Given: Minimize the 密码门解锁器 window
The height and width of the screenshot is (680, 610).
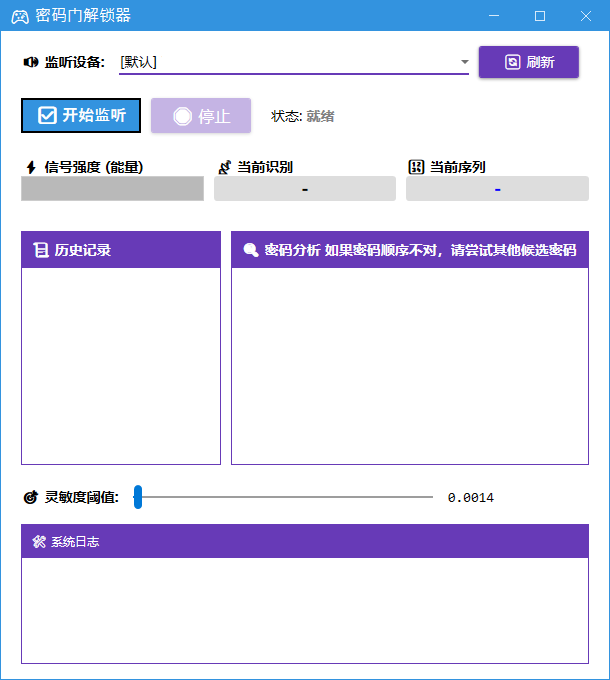Looking at the screenshot, I should coord(494,16).
